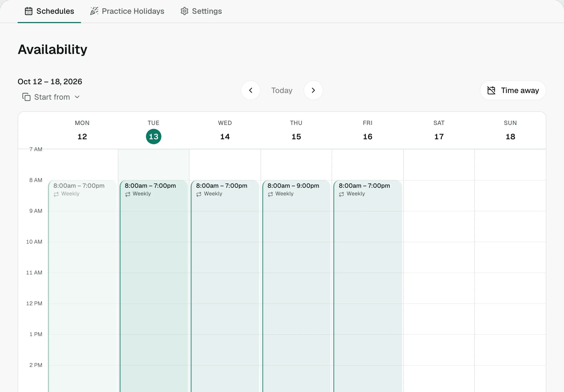Select Friday 16 column header

click(367, 130)
